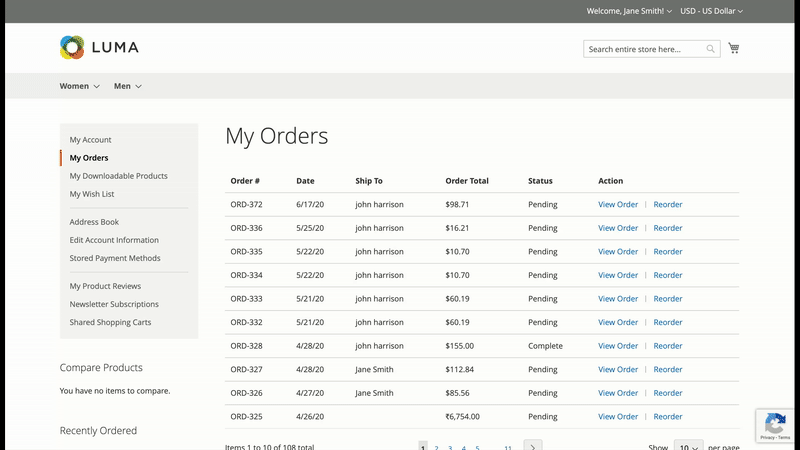Image resolution: width=800 pixels, height=450 pixels.
Task: Reorder ORD-332
Action: click(x=667, y=322)
